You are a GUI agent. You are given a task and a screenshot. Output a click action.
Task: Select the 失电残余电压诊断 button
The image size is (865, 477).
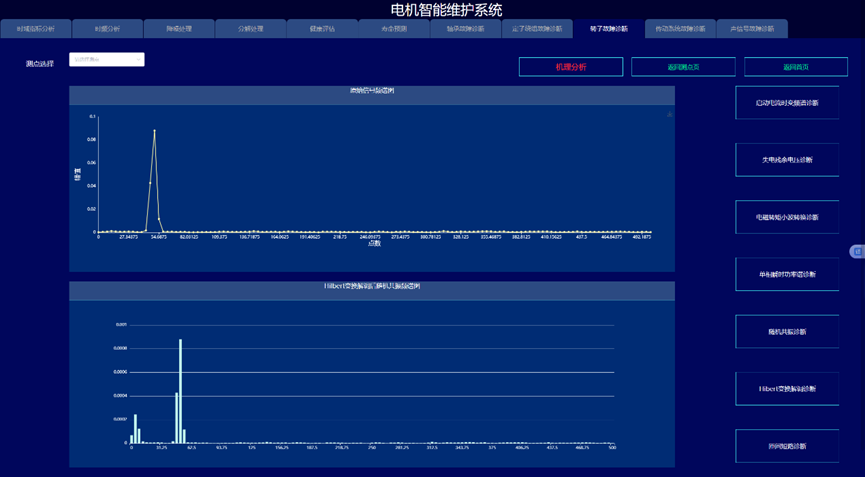point(787,160)
